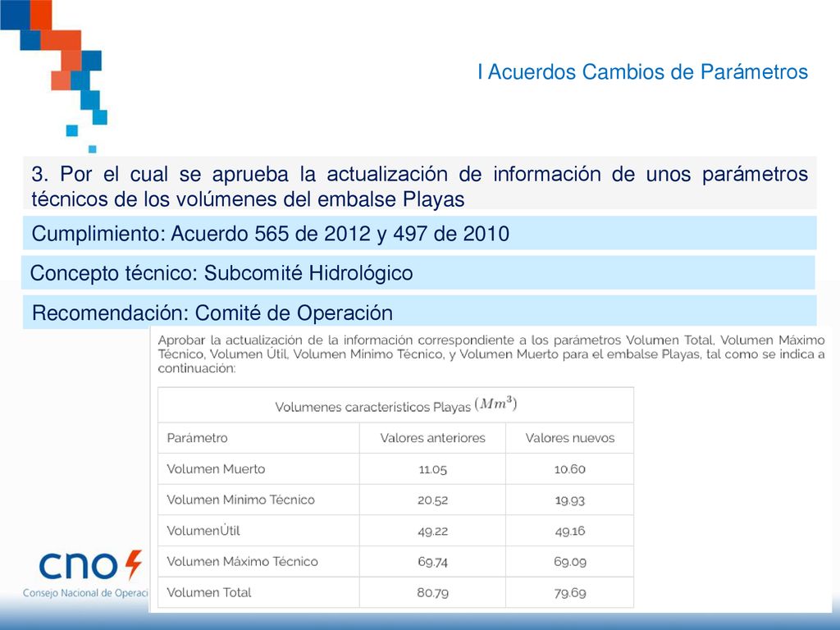Click the 'Valores anteriores' column header
The image size is (840, 630).
(432, 438)
